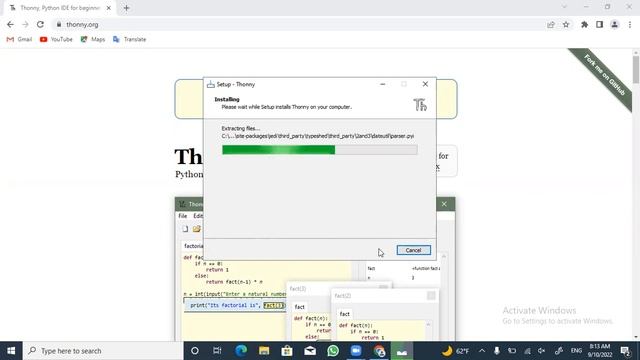Open muted volume icon in tray
The image size is (640, 360).
click(542, 351)
